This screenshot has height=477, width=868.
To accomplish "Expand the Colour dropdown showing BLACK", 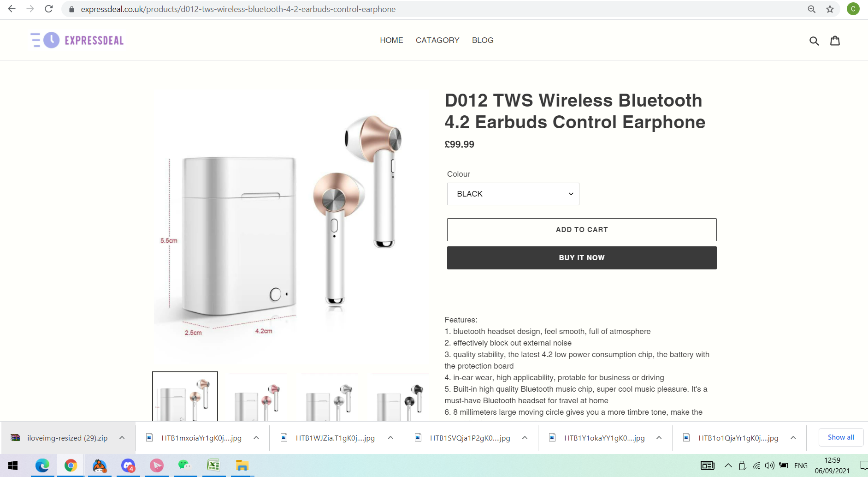I will (513, 194).
